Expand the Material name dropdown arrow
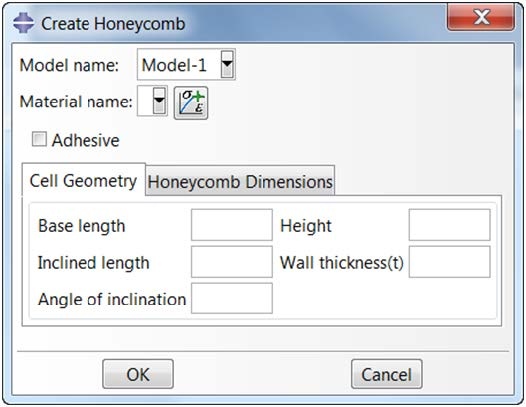Image resolution: width=526 pixels, height=407 pixels. [x=159, y=101]
